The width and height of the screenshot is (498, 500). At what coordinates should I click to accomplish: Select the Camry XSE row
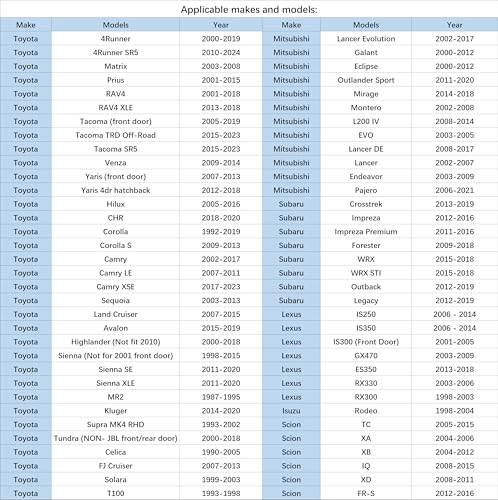pyautogui.click(x=131, y=287)
